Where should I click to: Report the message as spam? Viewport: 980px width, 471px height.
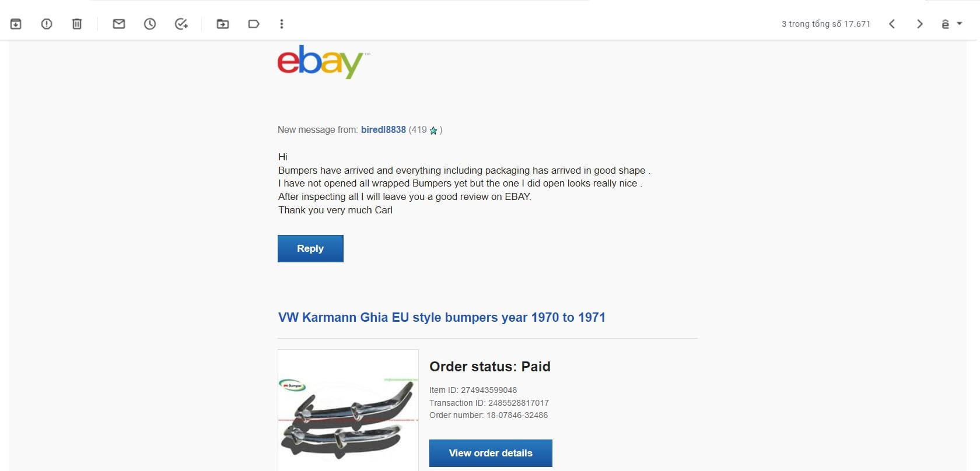tap(47, 24)
